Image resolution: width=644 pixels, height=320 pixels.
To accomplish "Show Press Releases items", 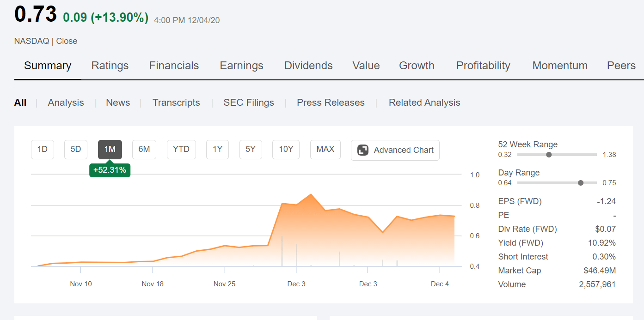I will click(331, 103).
